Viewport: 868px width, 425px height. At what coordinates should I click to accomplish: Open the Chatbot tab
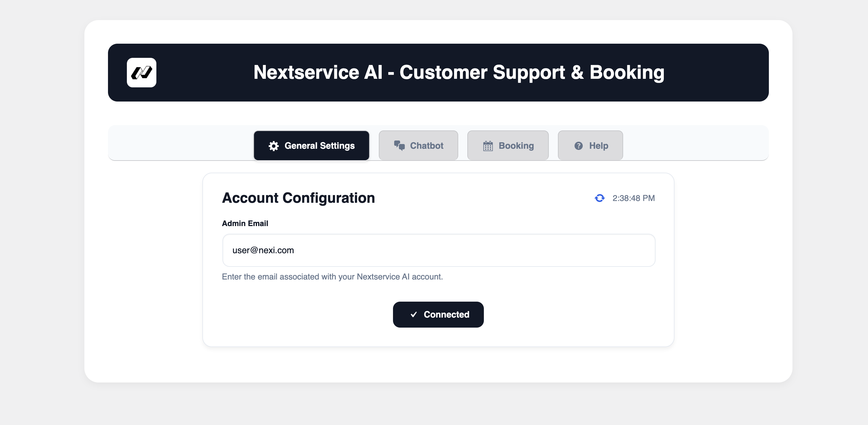(x=418, y=146)
